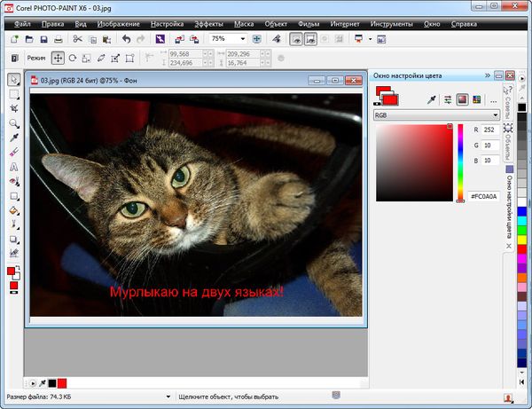Open the Эффекты menu
532x409 pixels.
(x=208, y=23)
